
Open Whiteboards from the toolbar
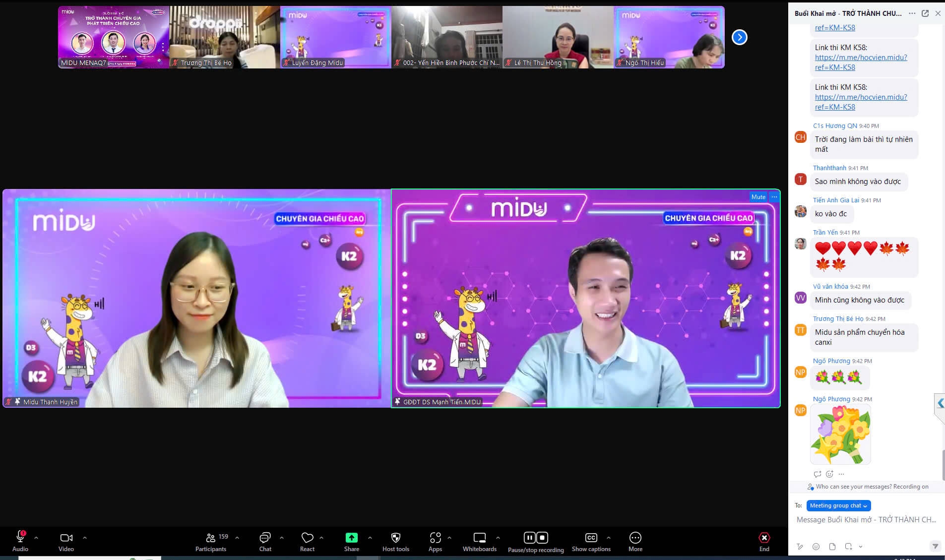tap(480, 542)
